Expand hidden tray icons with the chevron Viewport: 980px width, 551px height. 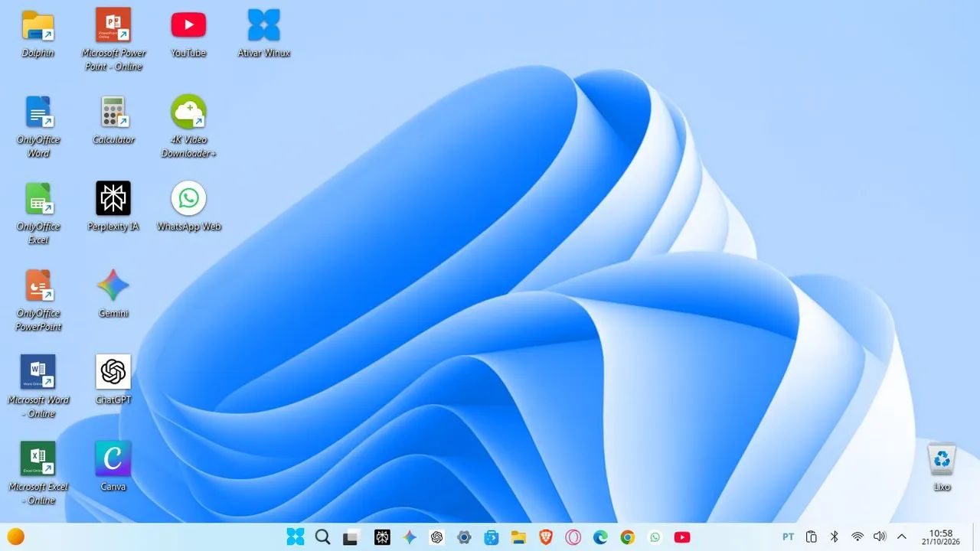(x=902, y=537)
